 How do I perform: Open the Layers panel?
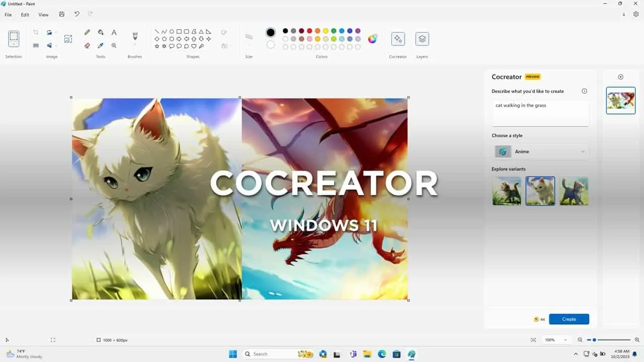pos(422,39)
